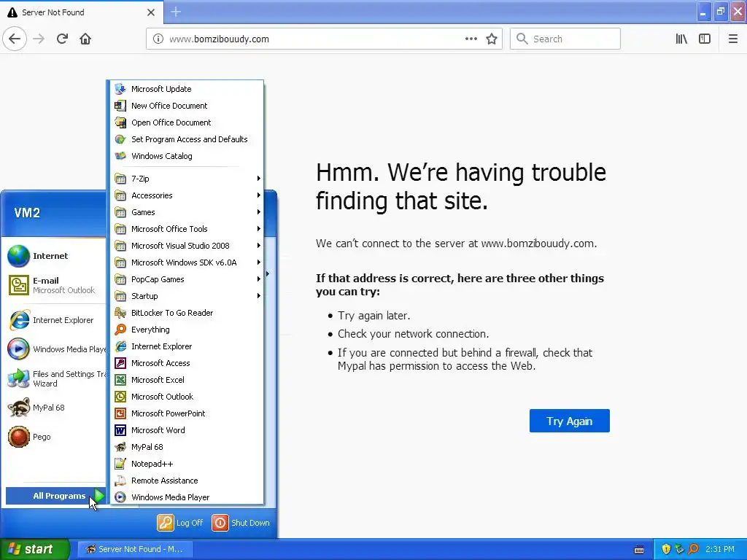Close the Server Not Found tab

(150, 12)
